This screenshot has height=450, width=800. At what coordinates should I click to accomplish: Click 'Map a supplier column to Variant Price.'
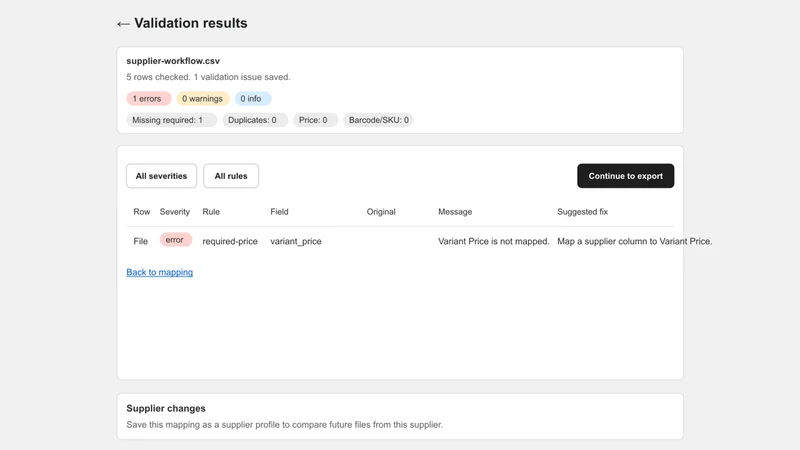[x=635, y=241]
